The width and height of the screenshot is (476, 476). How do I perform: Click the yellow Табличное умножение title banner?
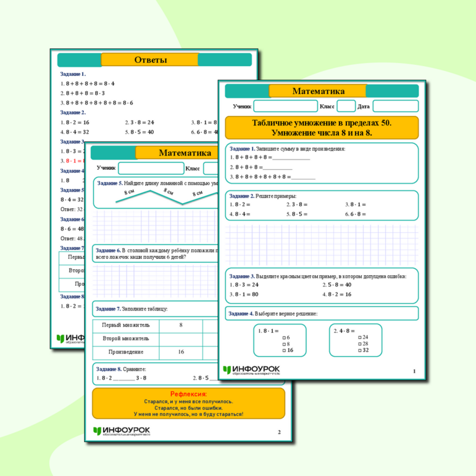click(321, 128)
